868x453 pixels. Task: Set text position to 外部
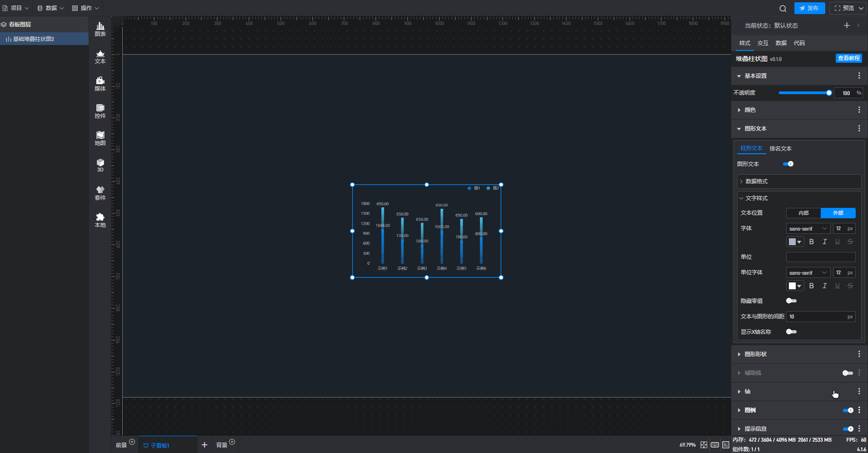[838, 213]
